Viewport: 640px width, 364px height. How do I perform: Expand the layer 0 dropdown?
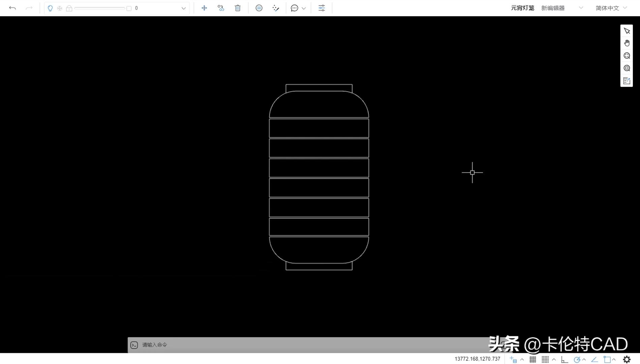coord(183,8)
